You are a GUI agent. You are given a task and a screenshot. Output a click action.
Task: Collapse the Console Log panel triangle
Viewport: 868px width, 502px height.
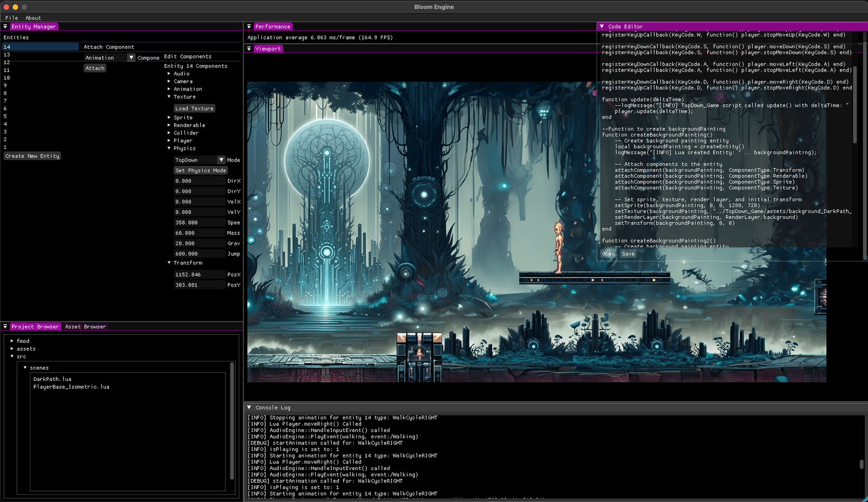coord(249,407)
